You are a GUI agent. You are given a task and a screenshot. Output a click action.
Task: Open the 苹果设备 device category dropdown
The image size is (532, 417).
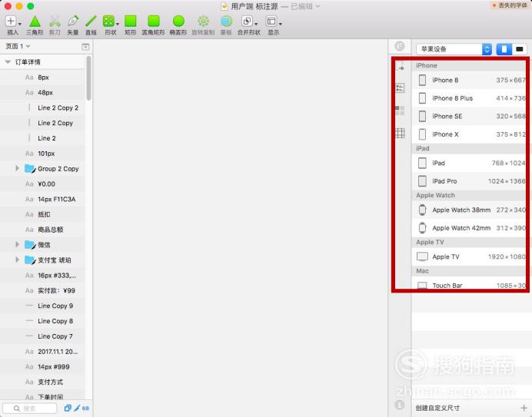[454, 49]
